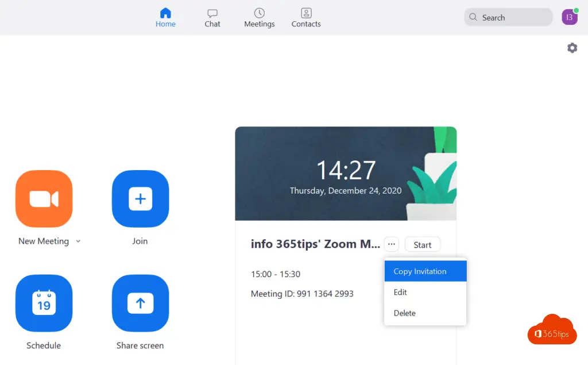Click the info 365tips' Zoom meeting title

tap(315, 244)
